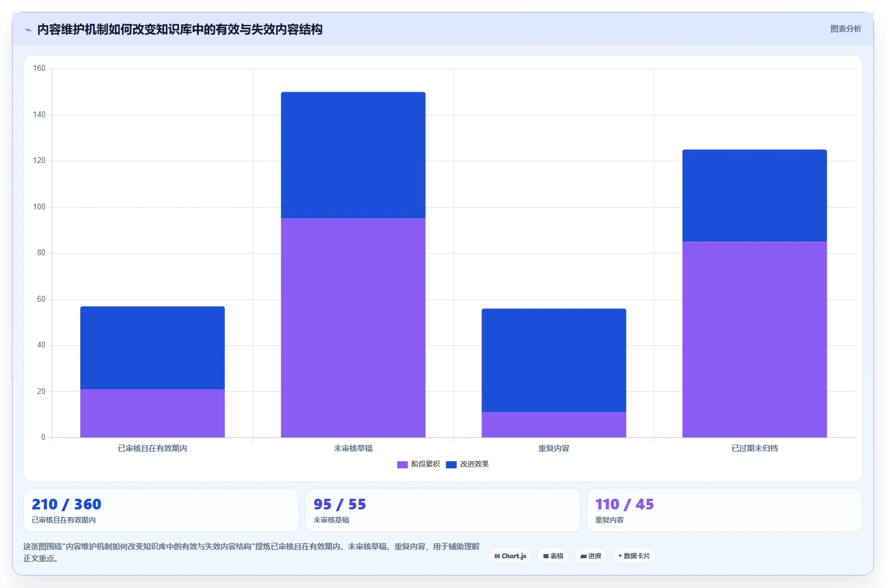Click the x-axis label 重复内容
The image size is (886, 588).
553,448
